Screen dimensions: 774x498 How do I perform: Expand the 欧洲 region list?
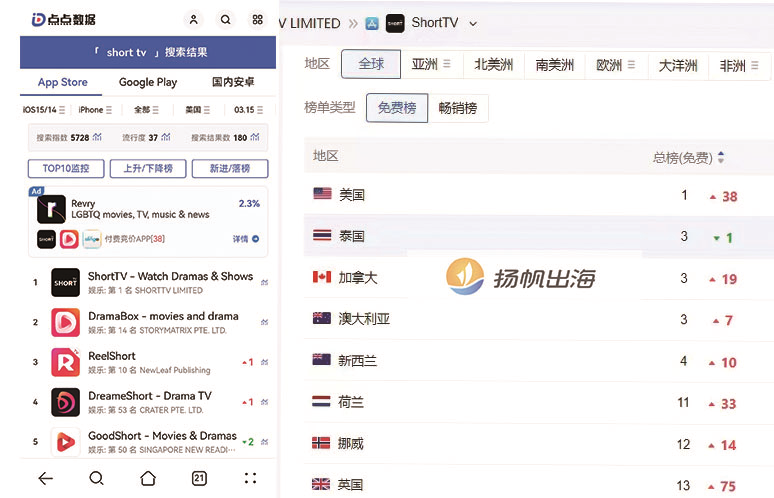click(631, 65)
